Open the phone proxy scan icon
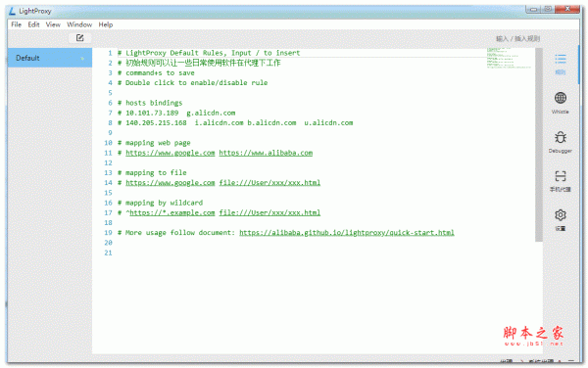The image size is (588, 368). 561,176
